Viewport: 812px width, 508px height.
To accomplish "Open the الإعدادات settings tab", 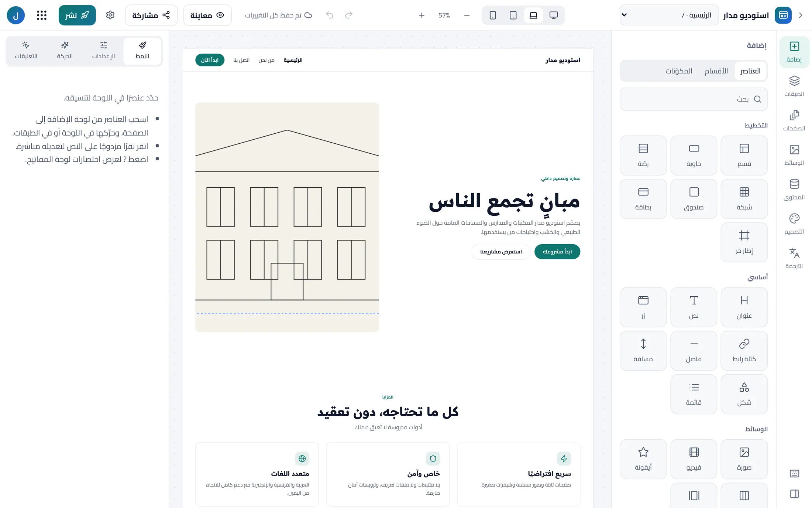I will (103, 50).
